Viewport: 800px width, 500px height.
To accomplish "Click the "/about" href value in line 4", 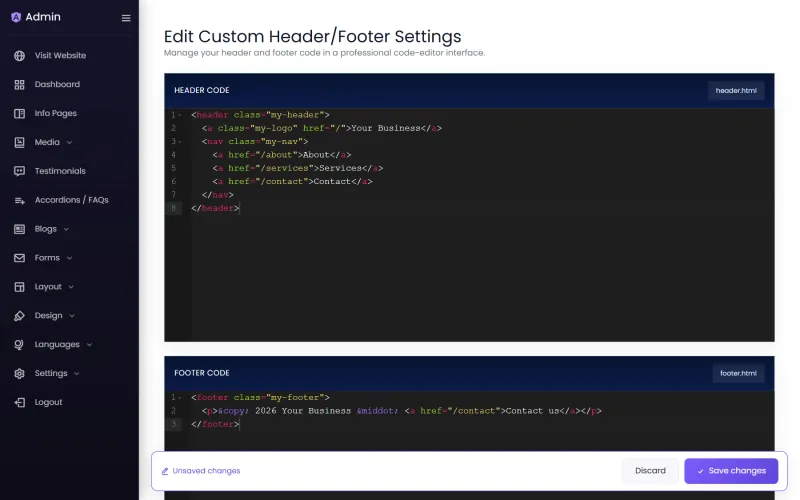I will pos(276,155).
